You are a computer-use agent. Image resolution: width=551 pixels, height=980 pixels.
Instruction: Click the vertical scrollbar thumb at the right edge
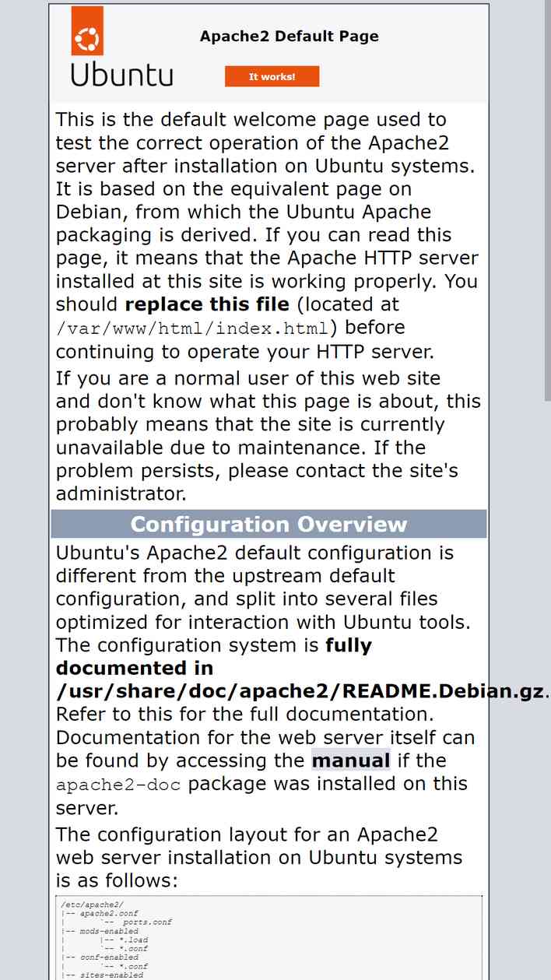coord(547,200)
